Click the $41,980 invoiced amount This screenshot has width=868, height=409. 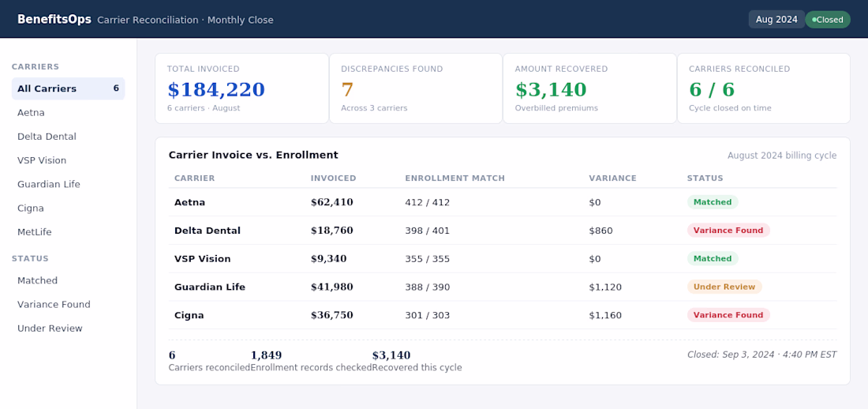(x=332, y=287)
